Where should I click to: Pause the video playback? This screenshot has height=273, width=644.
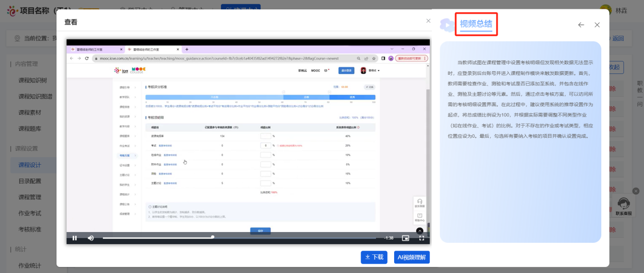pyautogui.click(x=74, y=238)
